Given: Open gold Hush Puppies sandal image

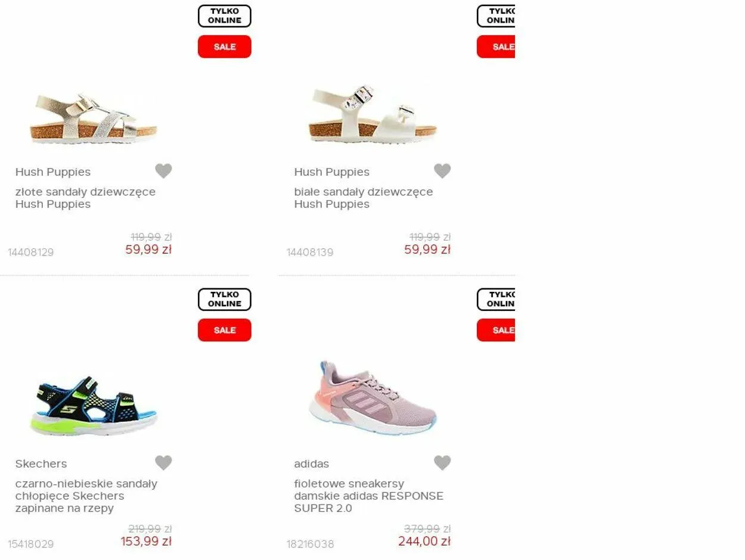Looking at the screenshot, I should (94, 117).
